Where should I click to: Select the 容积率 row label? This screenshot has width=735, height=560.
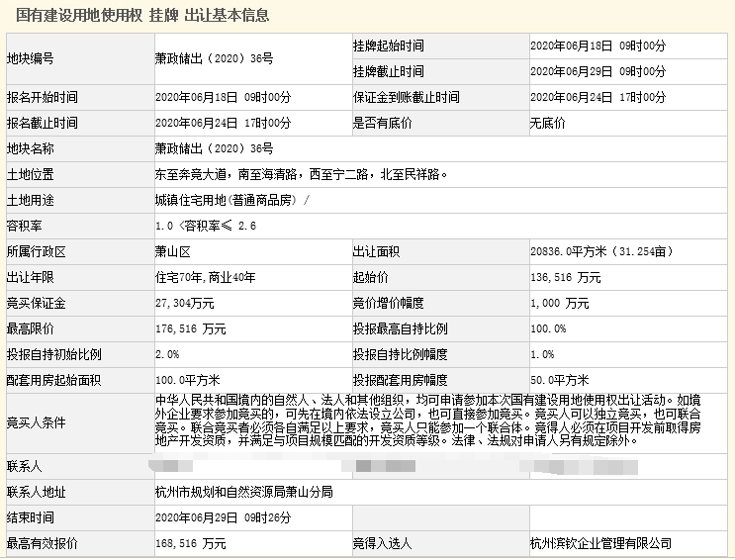tap(25, 226)
